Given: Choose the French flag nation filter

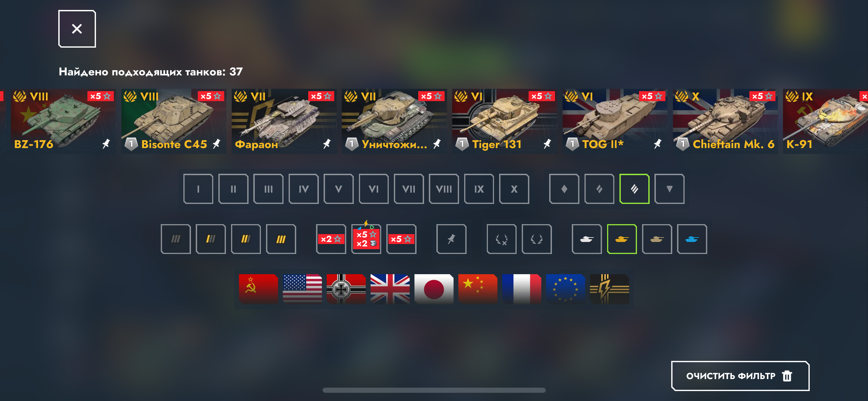Looking at the screenshot, I should point(521,289).
